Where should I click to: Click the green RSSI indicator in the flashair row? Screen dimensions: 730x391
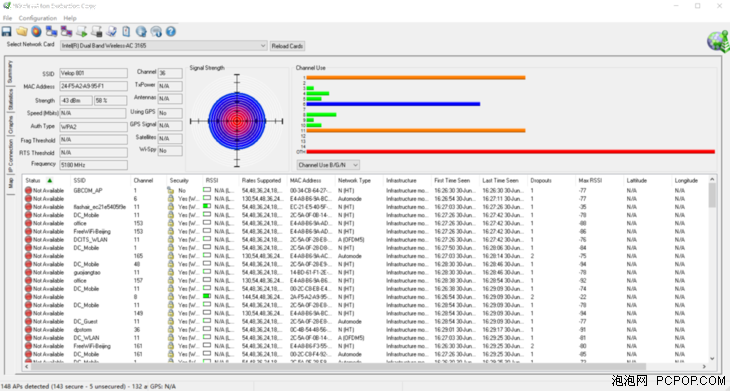tap(207, 206)
